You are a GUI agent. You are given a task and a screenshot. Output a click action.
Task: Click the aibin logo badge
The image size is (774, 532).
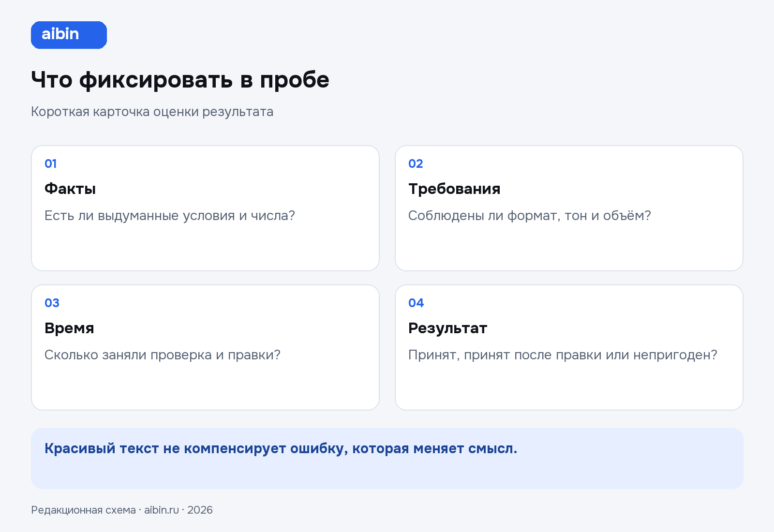coord(69,35)
